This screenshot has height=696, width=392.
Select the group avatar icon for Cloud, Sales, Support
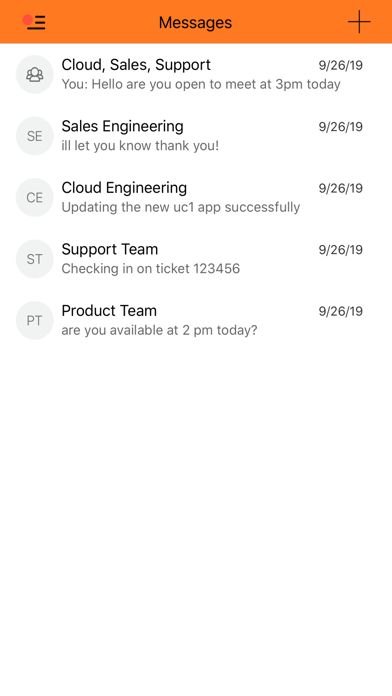point(35,75)
